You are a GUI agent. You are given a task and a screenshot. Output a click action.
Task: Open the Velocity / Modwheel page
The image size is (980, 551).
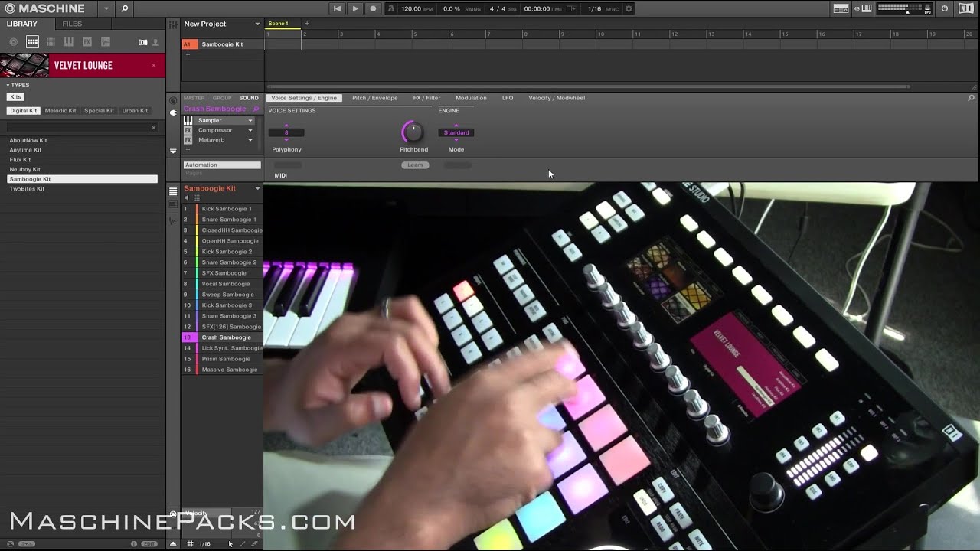click(557, 98)
